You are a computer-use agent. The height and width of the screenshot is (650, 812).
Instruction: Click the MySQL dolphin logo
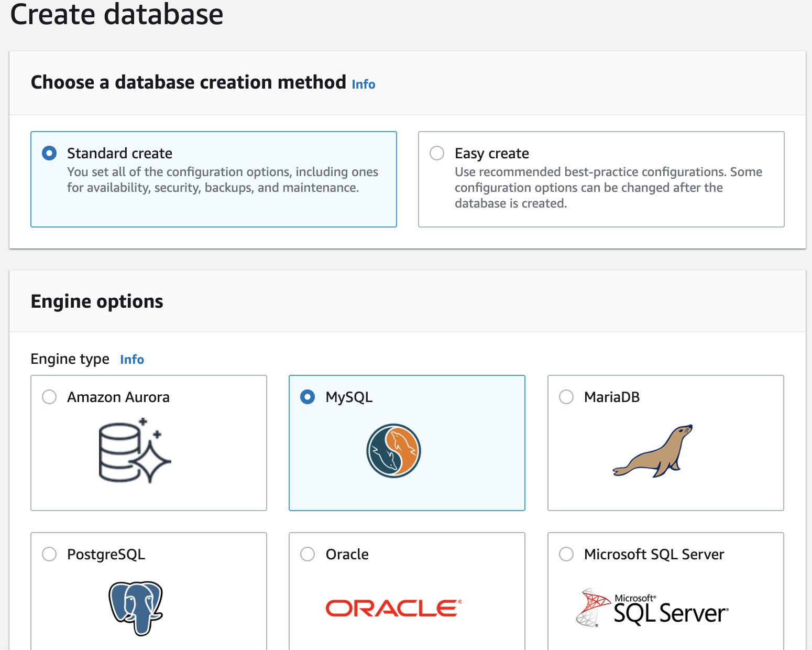click(393, 451)
